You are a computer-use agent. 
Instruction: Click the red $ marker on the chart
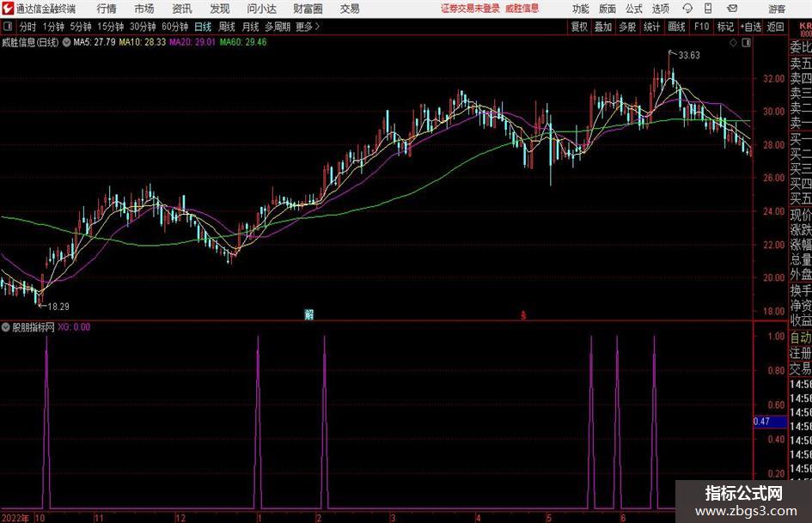coord(523,315)
